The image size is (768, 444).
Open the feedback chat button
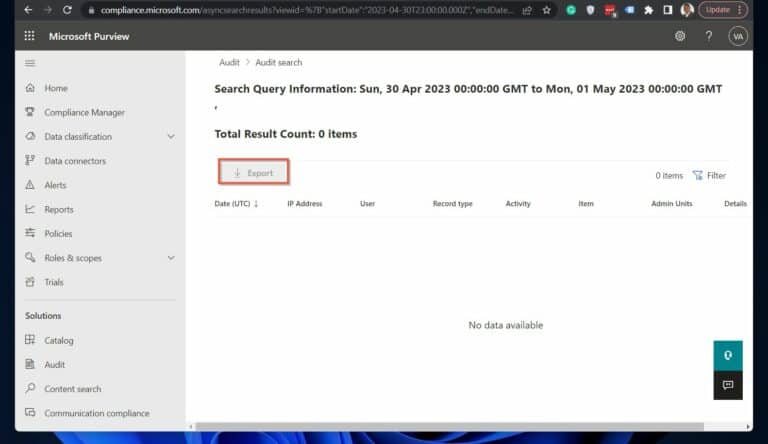pyautogui.click(x=728, y=385)
